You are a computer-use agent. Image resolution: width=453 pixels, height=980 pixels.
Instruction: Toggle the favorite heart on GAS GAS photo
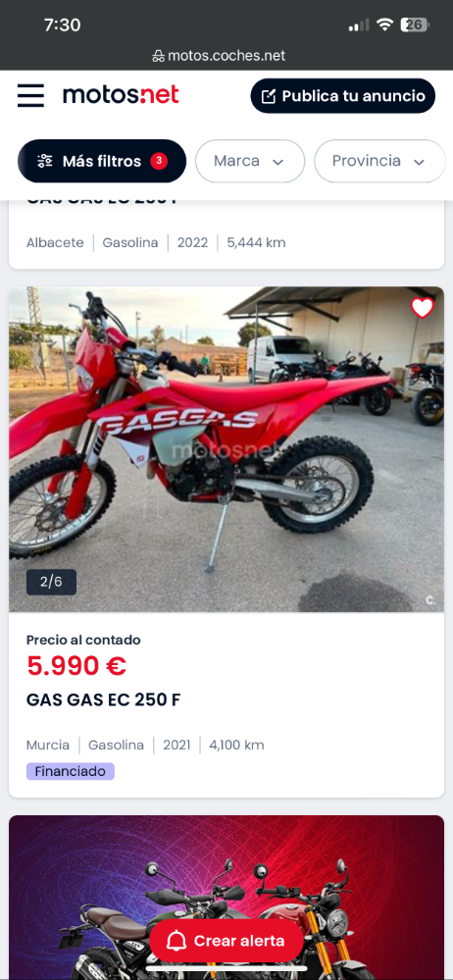pos(423,307)
